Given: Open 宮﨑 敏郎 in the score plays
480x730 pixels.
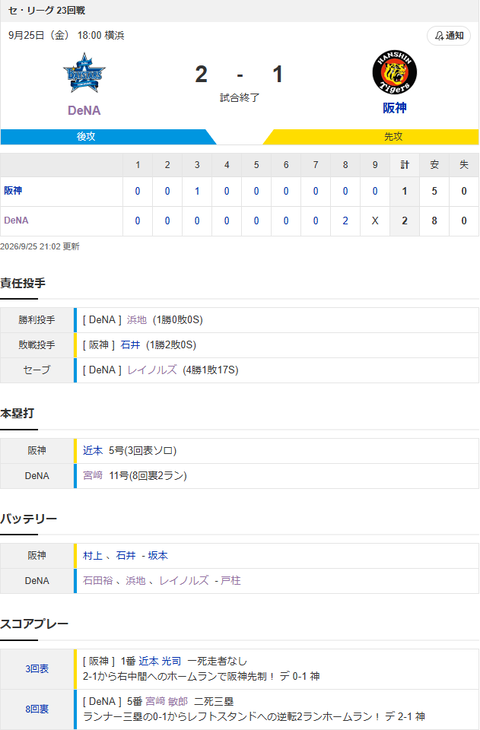Looking at the screenshot, I should point(166,702).
